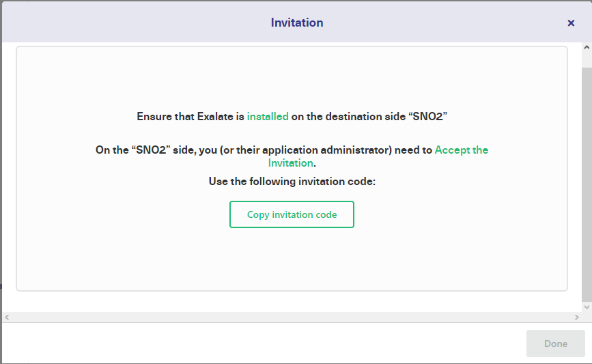Click the "SNO2" name in the first sentence
The height and width of the screenshot is (364, 592).
click(x=427, y=116)
